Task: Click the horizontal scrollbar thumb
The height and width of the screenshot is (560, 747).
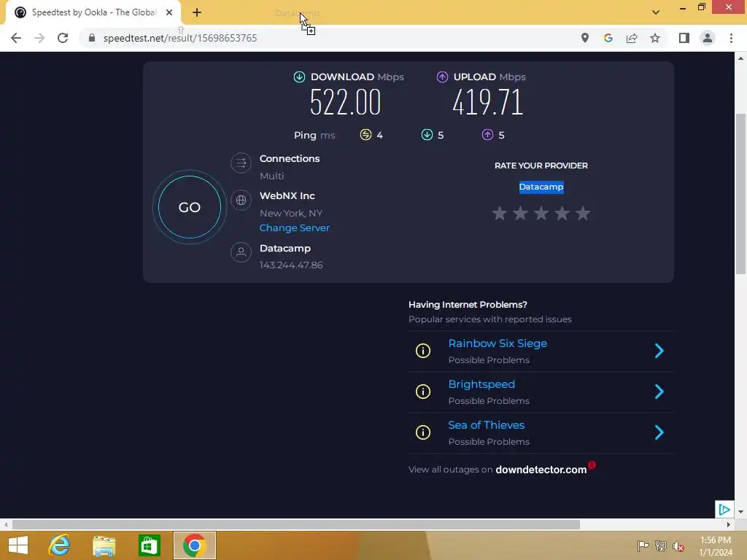Action: coord(296,525)
